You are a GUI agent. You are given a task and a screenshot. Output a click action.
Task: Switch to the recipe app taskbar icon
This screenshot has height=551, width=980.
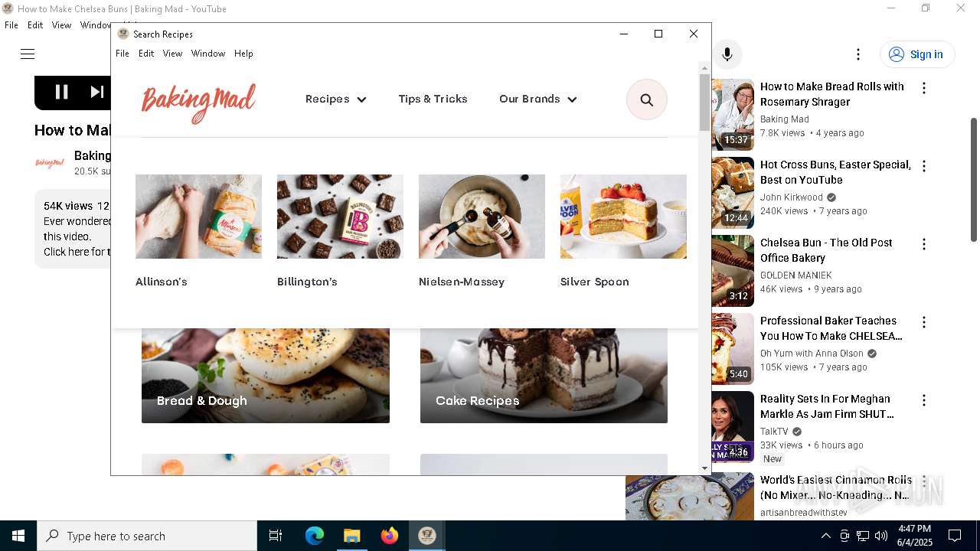(426, 536)
